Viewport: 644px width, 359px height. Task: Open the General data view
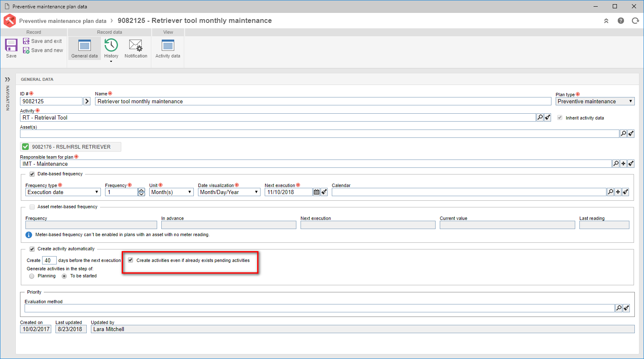click(85, 48)
